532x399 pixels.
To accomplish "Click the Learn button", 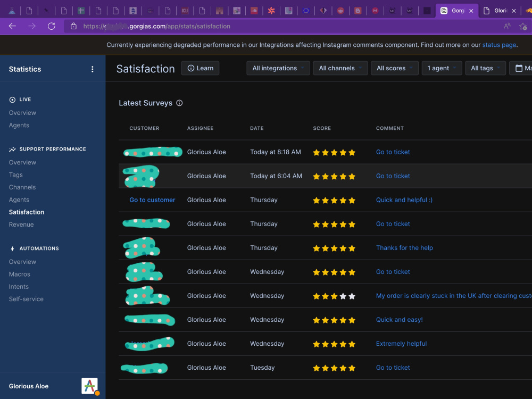I will pyautogui.click(x=200, y=68).
